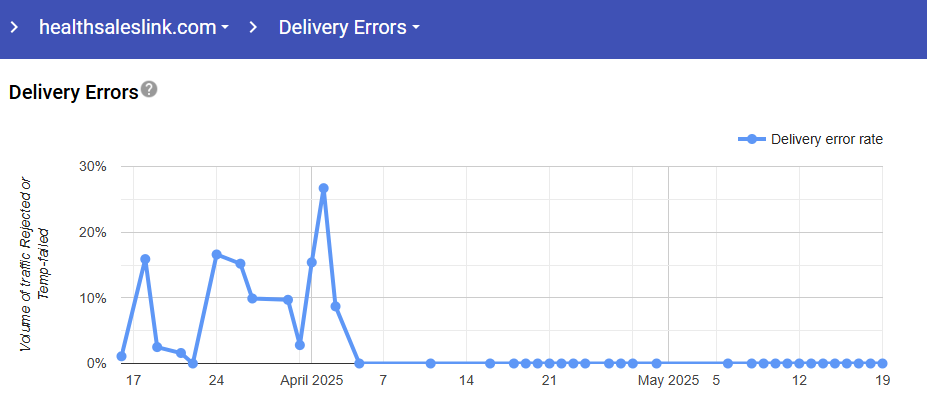Select the last data point on 19 May

[x=883, y=364]
